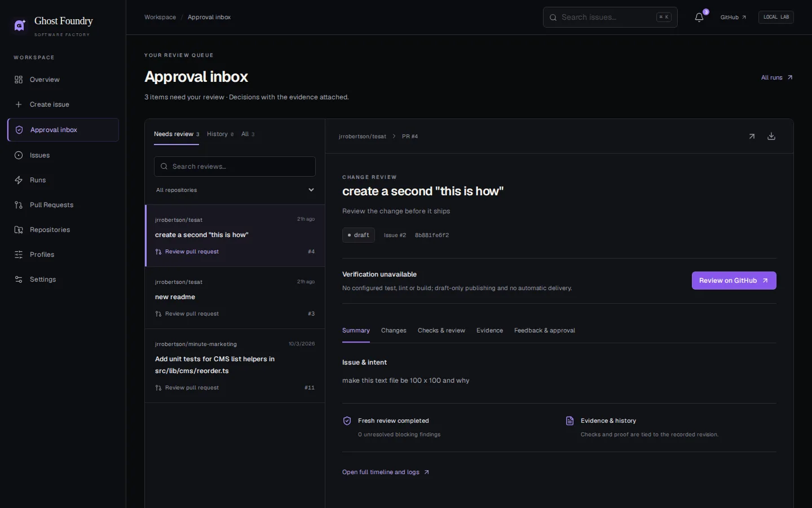Open the All runs link

point(776,78)
